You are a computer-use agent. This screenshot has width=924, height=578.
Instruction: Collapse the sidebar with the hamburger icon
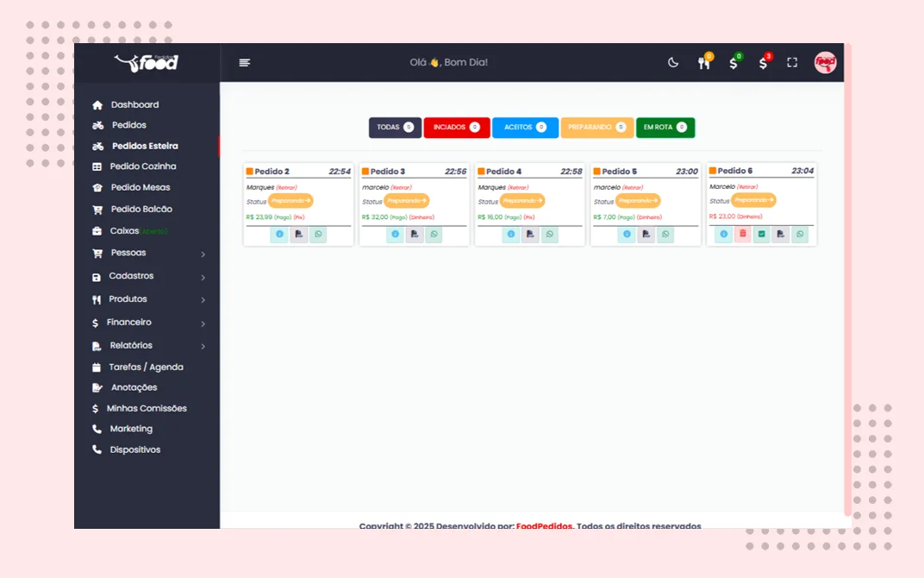point(245,62)
